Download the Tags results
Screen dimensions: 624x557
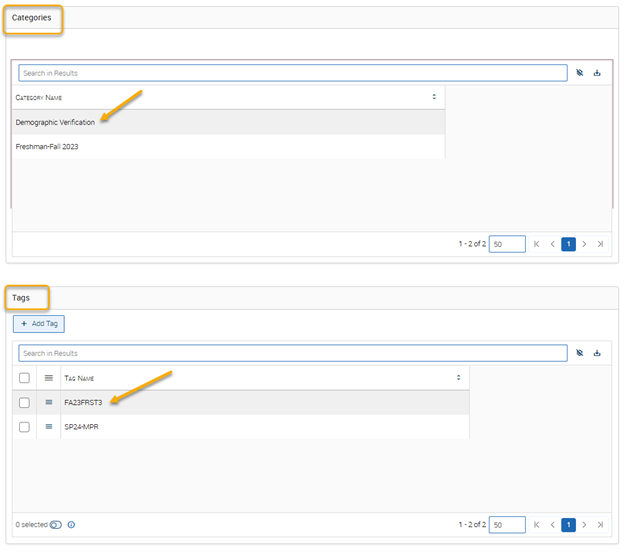coord(597,353)
